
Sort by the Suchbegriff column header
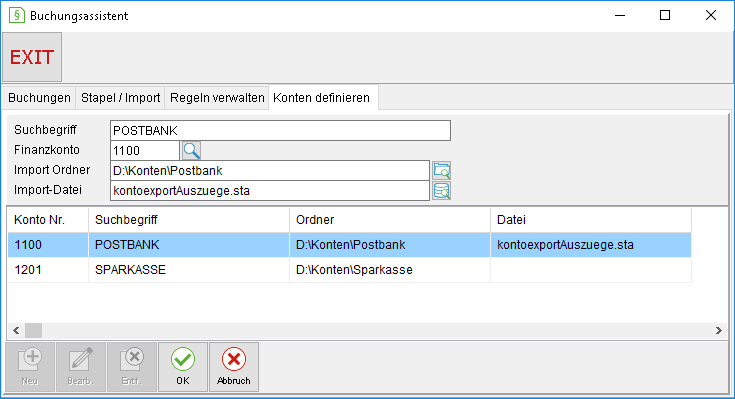pyautogui.click(x=189, y=219)
